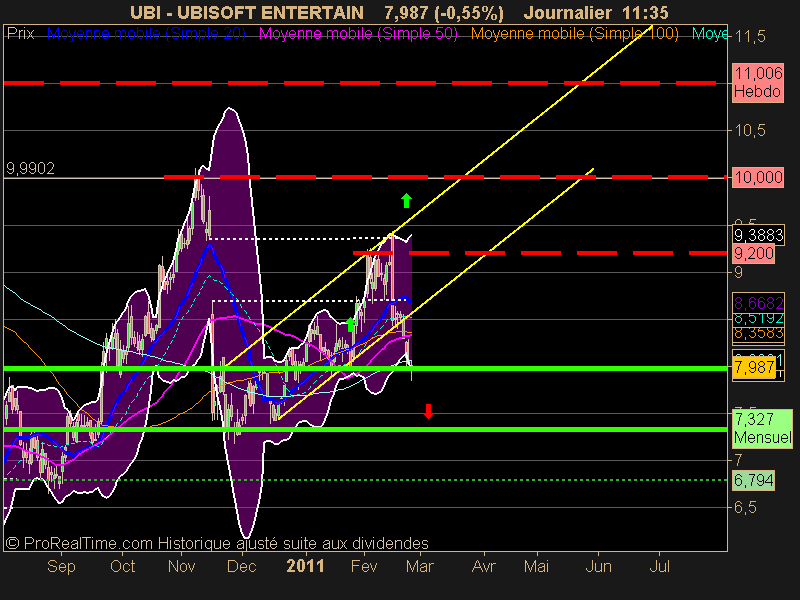This screenshot has height=600, width=800.
Task: Click the 10,000 red price label
Action: (758, 178)
